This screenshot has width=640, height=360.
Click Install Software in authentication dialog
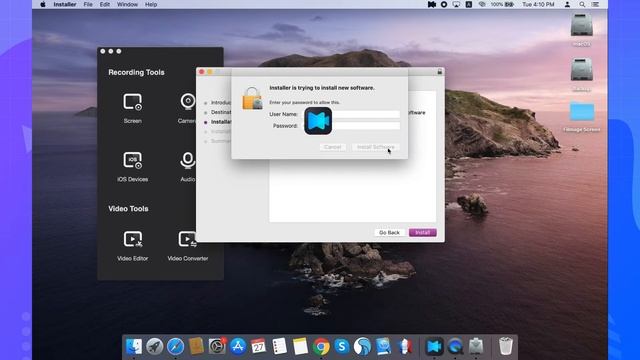376,147
